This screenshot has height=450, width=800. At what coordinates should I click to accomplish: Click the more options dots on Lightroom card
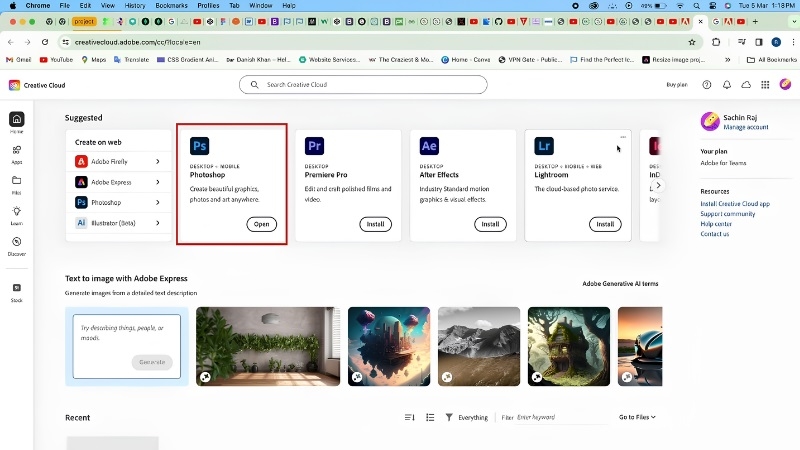[x=623, y=137]
